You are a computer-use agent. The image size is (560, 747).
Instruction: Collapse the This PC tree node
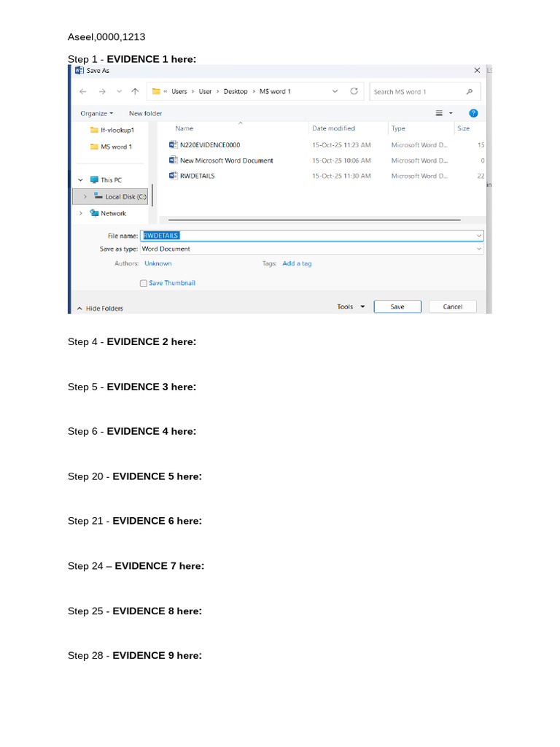point(80,180)
